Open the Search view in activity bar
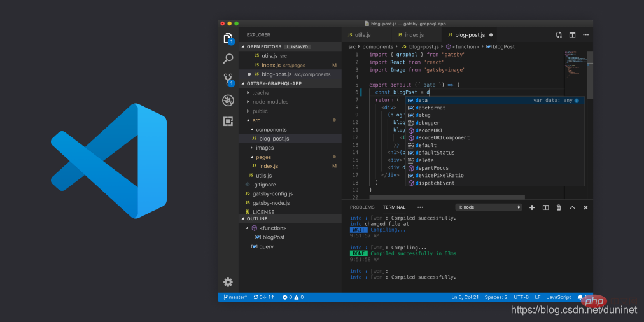Screen dimensions: 644x322 click(x=228, y=59)
